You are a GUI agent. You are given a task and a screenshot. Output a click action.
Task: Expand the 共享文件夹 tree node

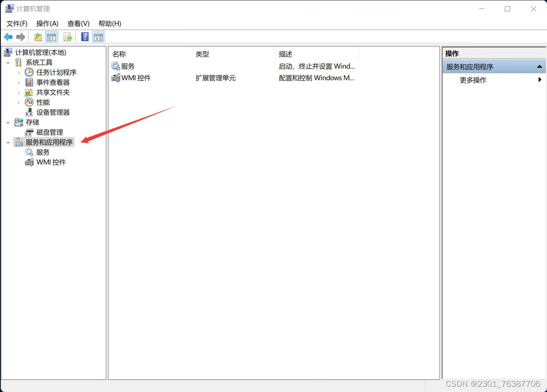pos(19,92)
